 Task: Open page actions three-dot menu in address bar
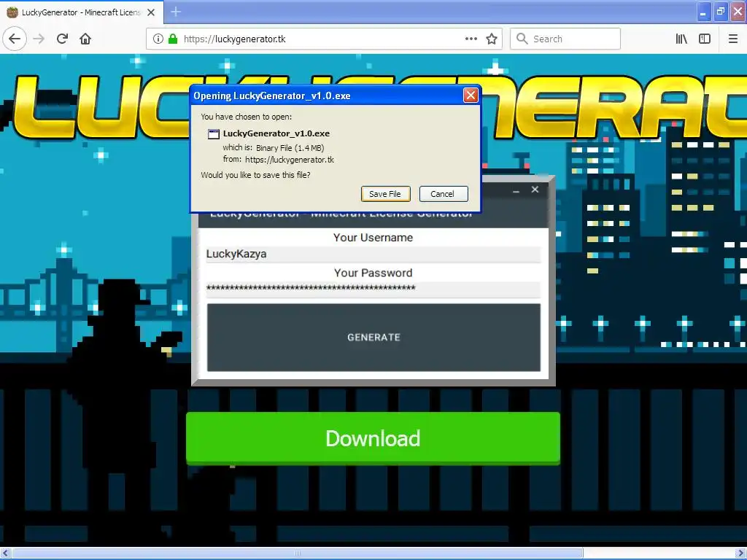coord(471,39)
